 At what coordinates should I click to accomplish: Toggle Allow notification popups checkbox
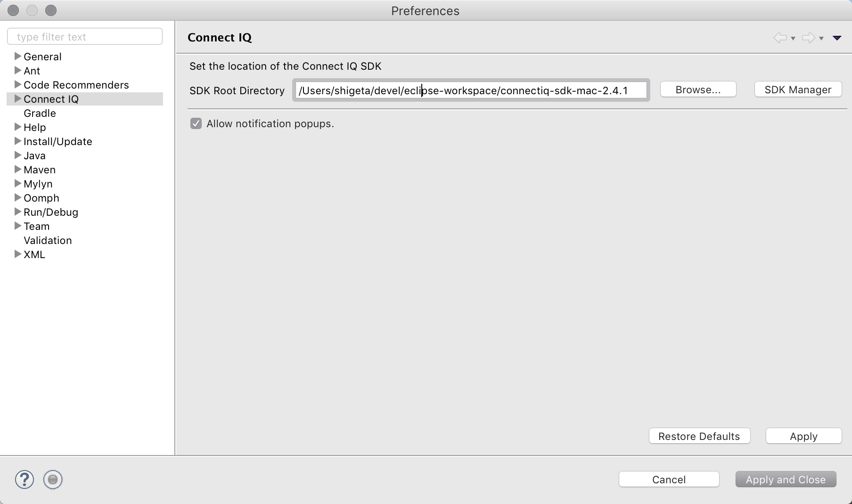[196, 123]
